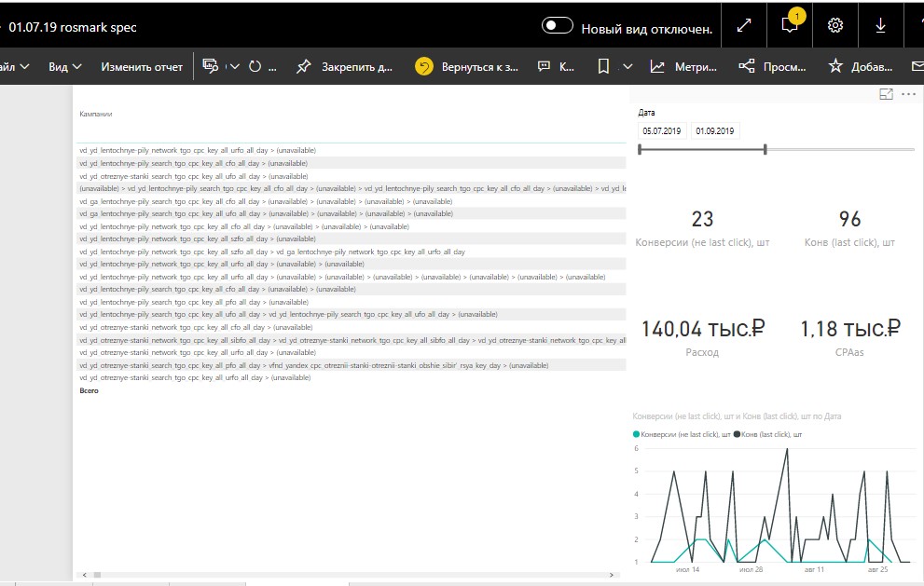Open Метри... usage metrics item
Image resolution: width=924 pixels, height=586 pixels.
pos(683,66)
